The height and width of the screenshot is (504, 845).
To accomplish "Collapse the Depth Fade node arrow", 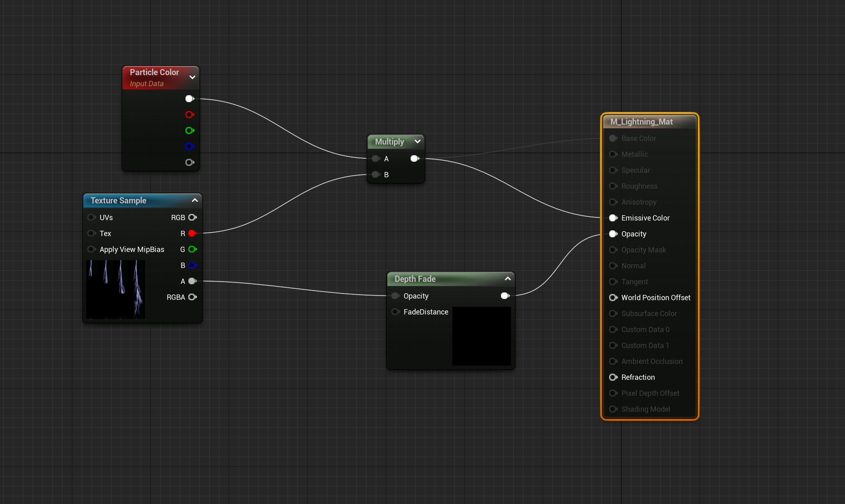I will (x=508, y=279).
